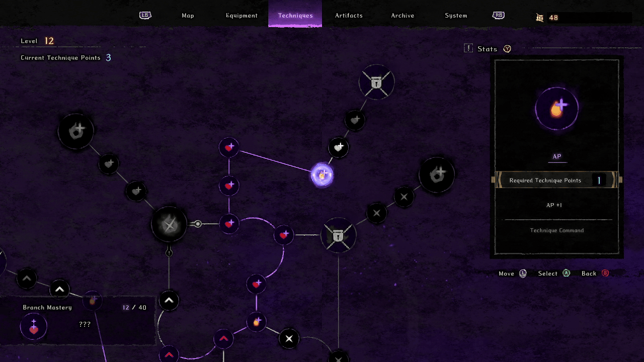The image size is (644, 362).
Task: Select the dim flame node beside the Branch Mastery panel
Action: pyautogui.click(x=92, y=300)
